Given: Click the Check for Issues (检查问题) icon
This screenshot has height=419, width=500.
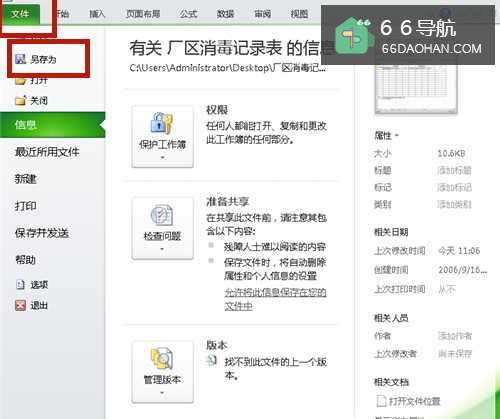Looking at the screenshot, I should pos(162,215).
